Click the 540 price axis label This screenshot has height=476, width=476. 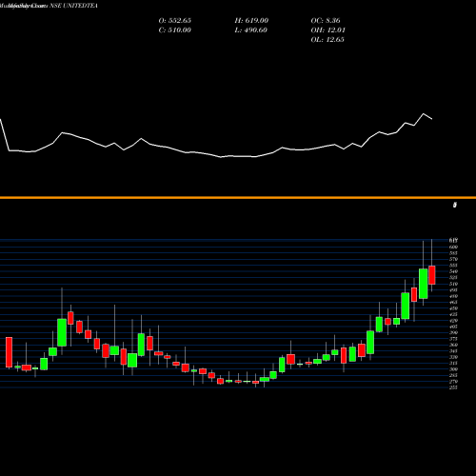tap(453, 271)
